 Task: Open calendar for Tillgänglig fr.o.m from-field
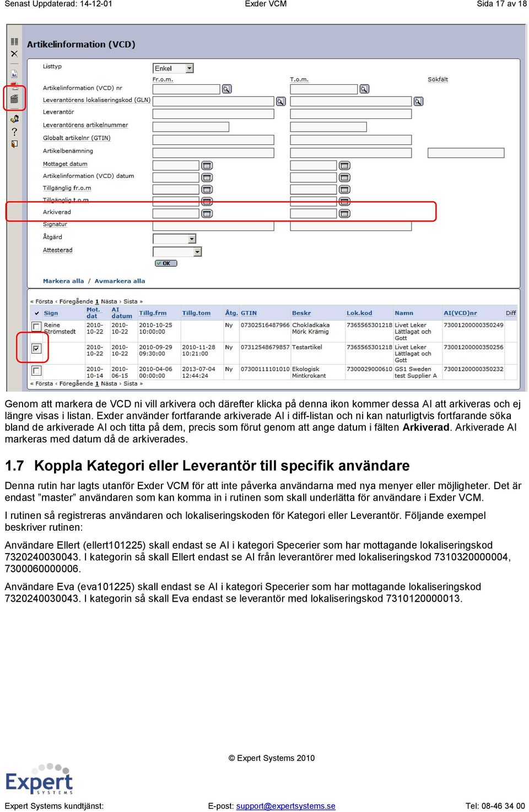point(207,190)
